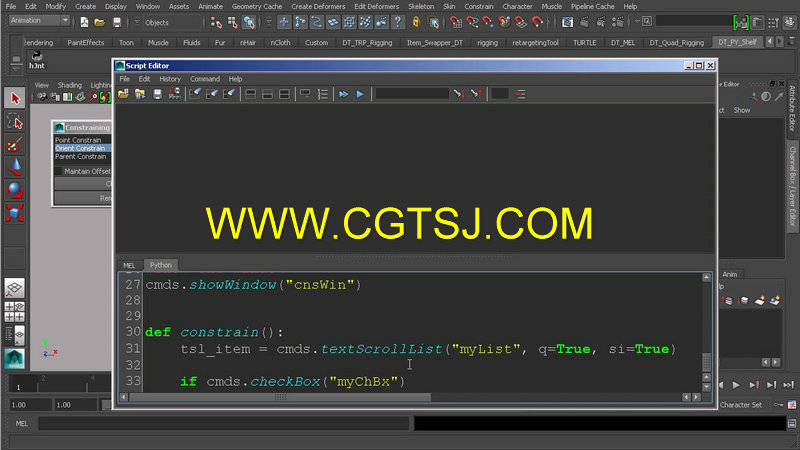800x450 pixels.
Task: Click the Script Editor vertical scrollbar thumb
Action: click(707, 362)
